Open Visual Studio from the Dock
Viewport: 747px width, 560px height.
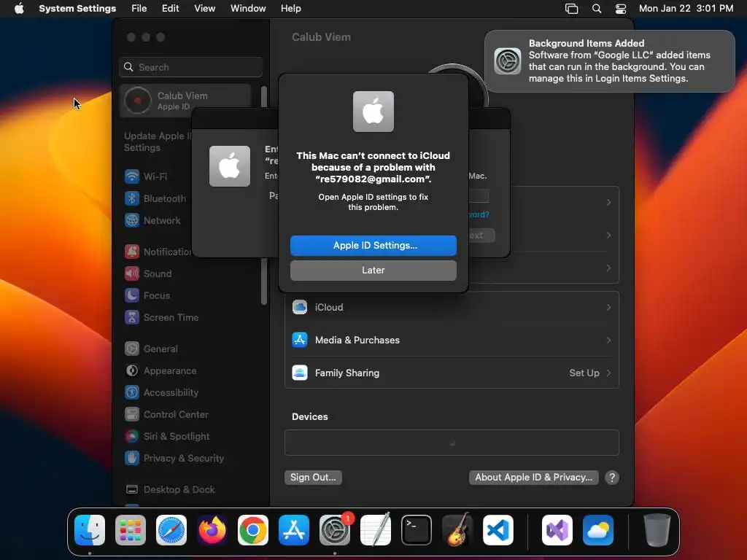(x=557, y=530)
